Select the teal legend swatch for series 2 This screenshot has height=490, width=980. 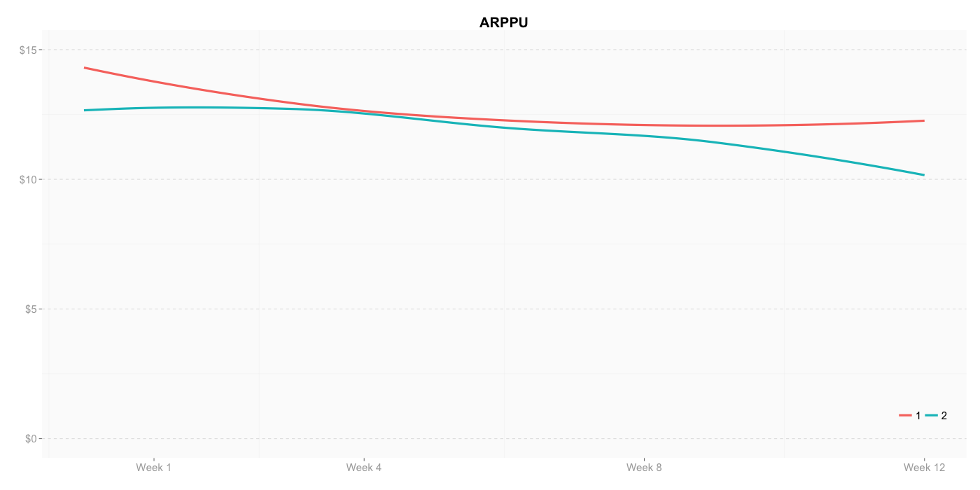pos(931,416)
